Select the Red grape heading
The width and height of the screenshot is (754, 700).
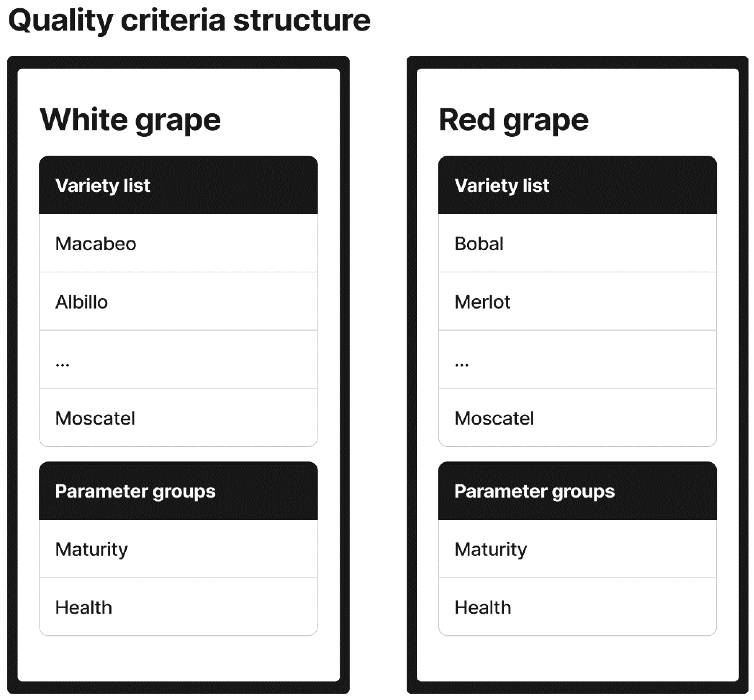coord(514,120)
